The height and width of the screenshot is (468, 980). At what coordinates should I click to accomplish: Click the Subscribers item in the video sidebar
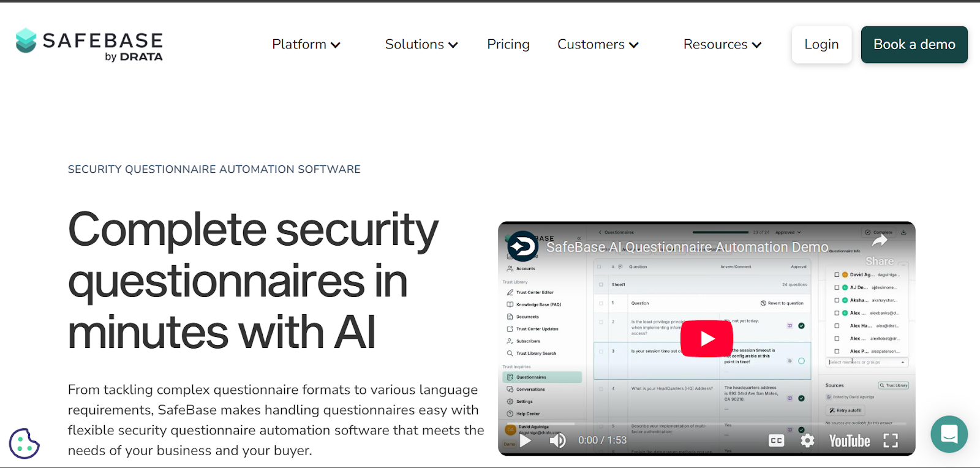524,341
